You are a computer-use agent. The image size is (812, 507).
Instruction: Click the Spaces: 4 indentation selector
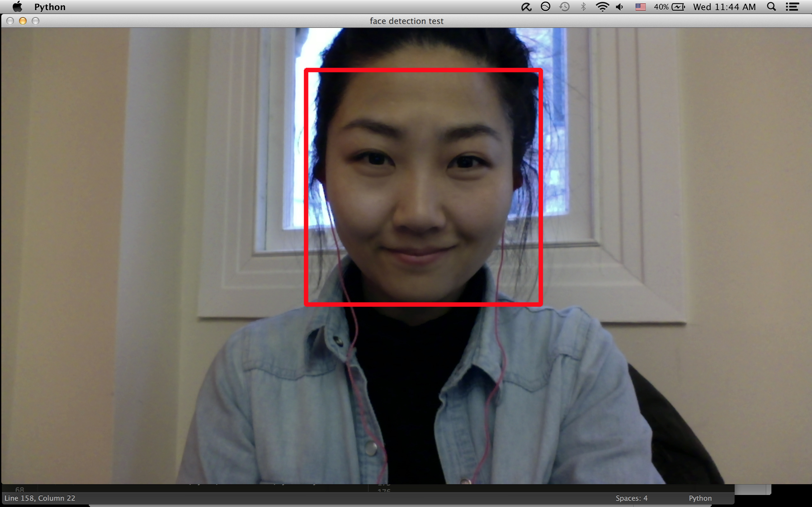[x=632, y=498]
